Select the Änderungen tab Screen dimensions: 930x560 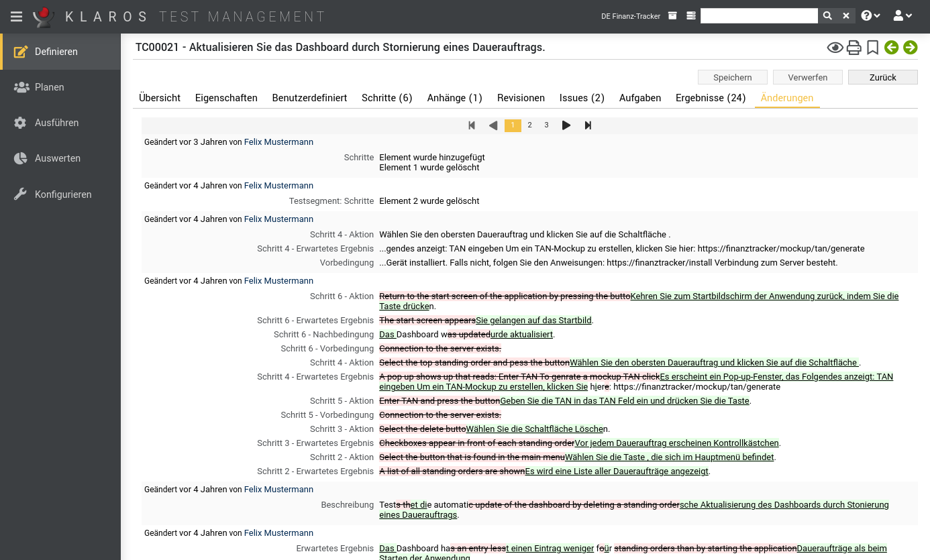(787, 98)
